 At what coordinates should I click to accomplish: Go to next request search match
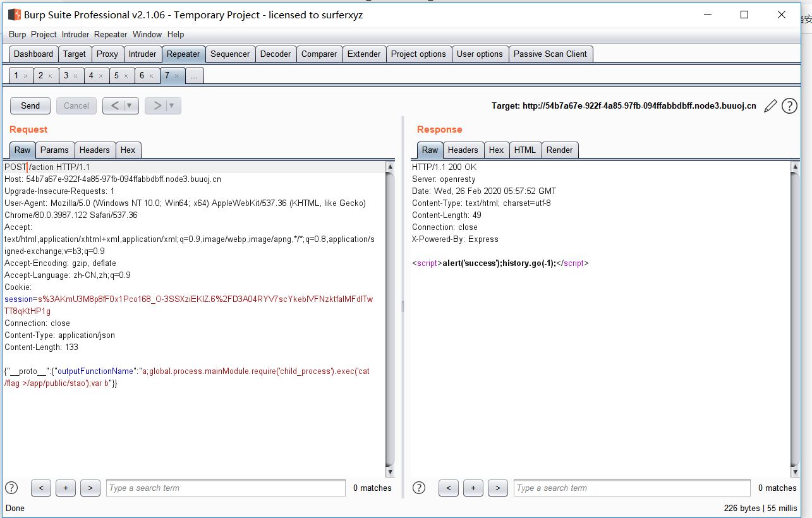coord(90,488)
